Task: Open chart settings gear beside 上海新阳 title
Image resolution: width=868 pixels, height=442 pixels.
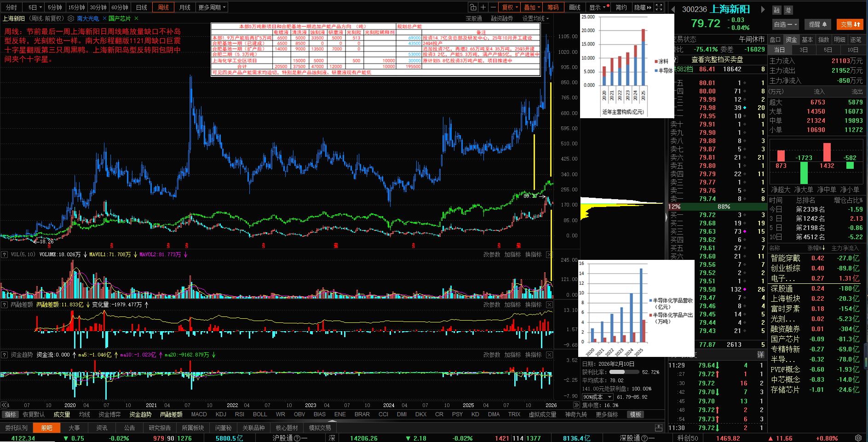Action: (x=71, y=18)
